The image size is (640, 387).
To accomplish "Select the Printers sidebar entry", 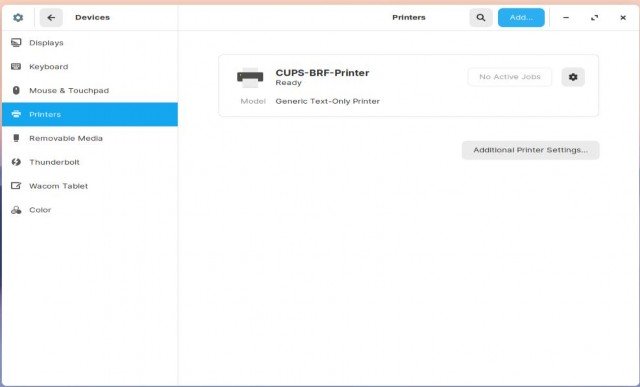I will point(90,114).
